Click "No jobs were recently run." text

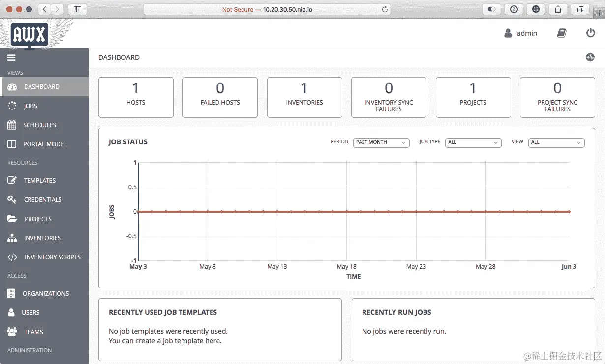tap(404, 331)
